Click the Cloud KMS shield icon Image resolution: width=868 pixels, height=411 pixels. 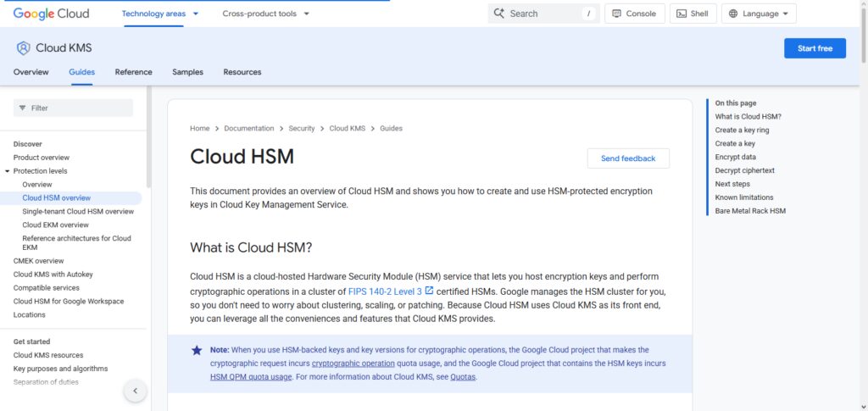tap(23, 48)
